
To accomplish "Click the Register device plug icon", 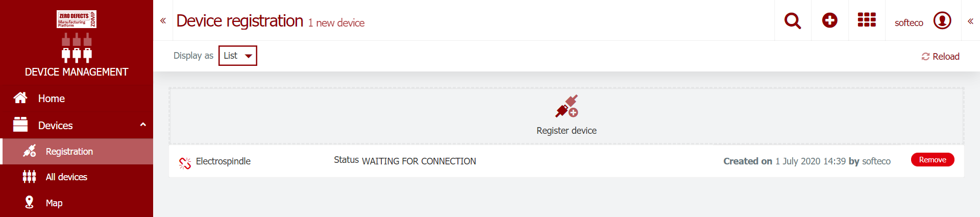I will pyautogui.click(x=567, y=106).
